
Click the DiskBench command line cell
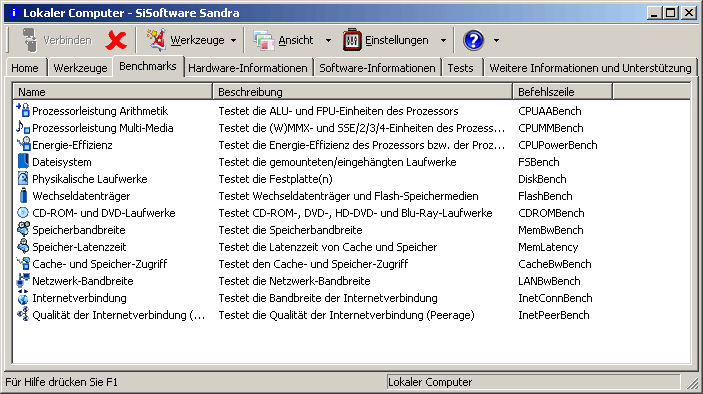(x=542, y=179)
